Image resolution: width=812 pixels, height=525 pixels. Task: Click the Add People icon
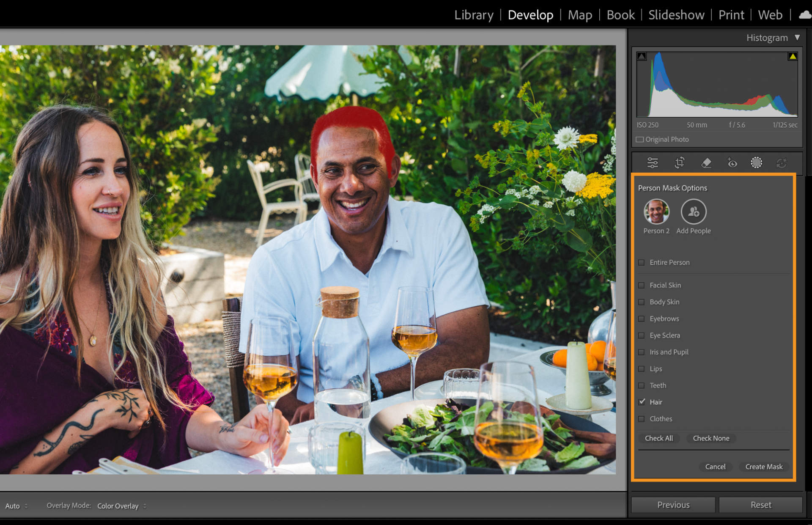click(694, 212)
